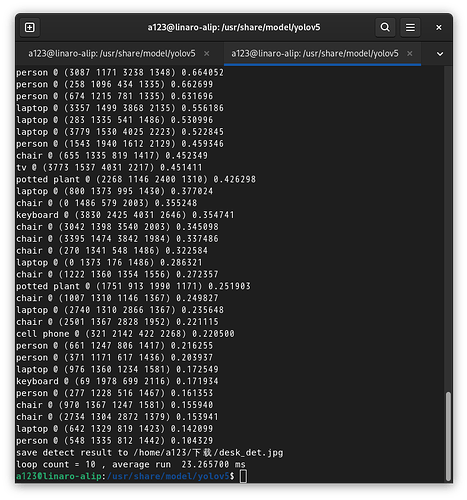Viewport: 467px width, 500px height.
Task: Click the potted plant 0.426298 line
Action: 136,179
